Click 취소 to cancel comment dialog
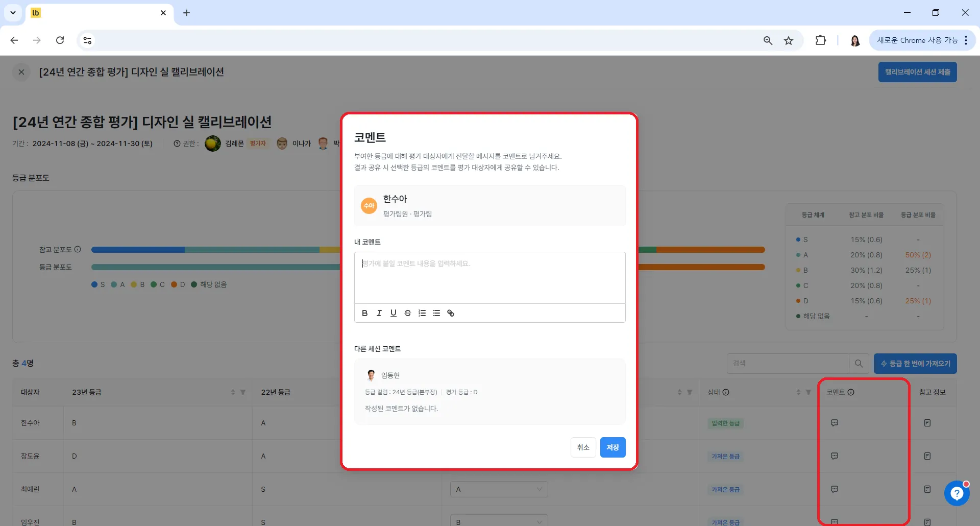The image size is (980, 526). pos(583,447)
